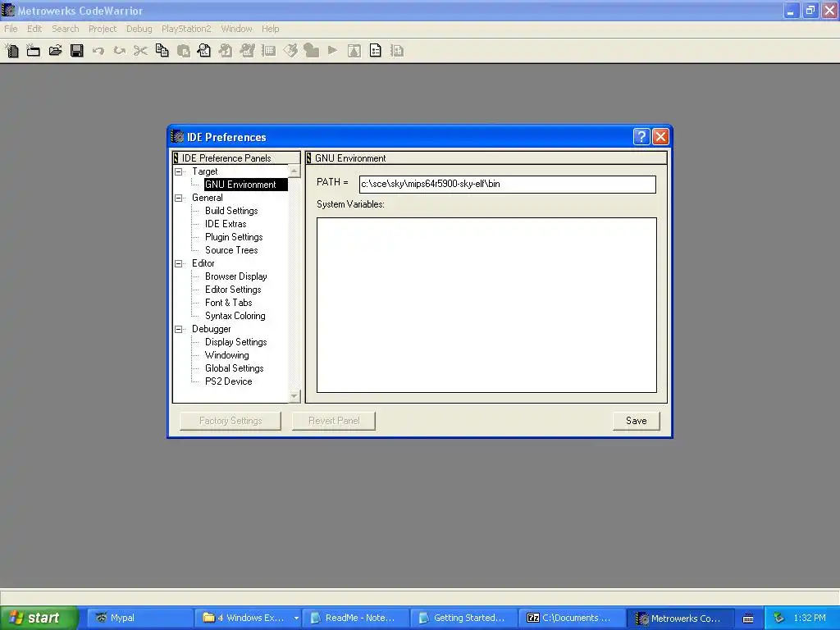
Task: Select the PS2 Device panel
Action: click(x=228, y=381)
